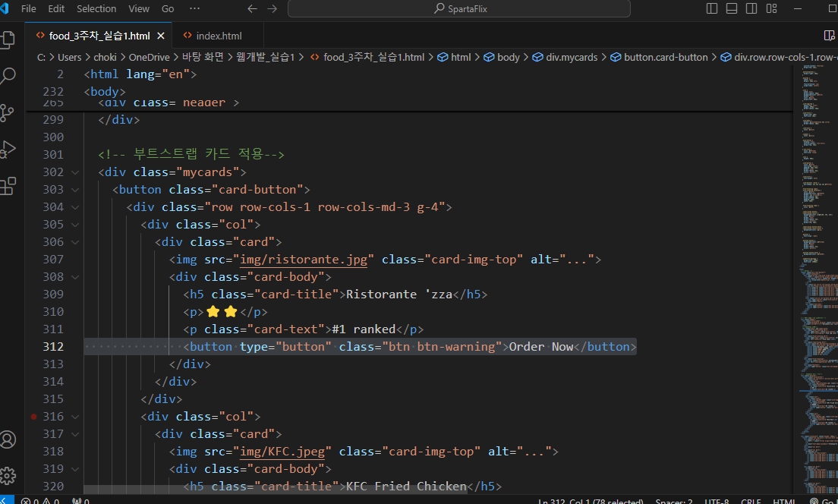Open the overflow menu with three dots
The height and width of the screenshot is (504, 838).
pyautogui.click(x=194, y=8)
